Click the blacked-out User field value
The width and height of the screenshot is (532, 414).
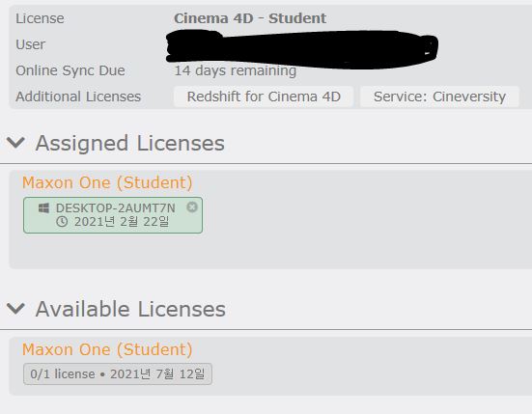302,49
